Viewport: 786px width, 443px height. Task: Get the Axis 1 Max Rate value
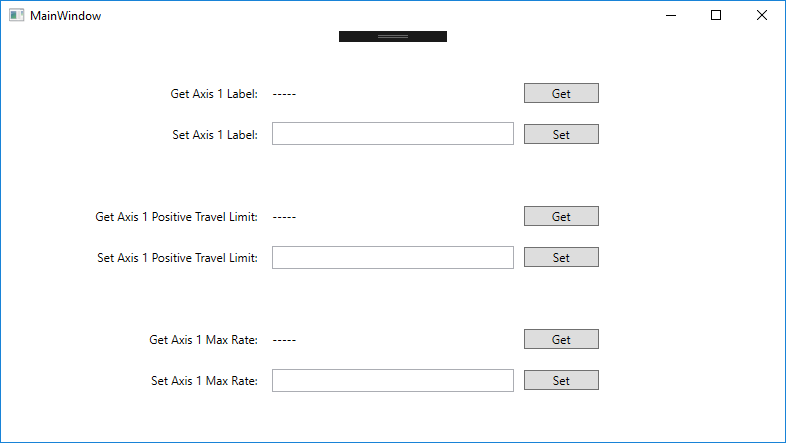pos(561,340)
